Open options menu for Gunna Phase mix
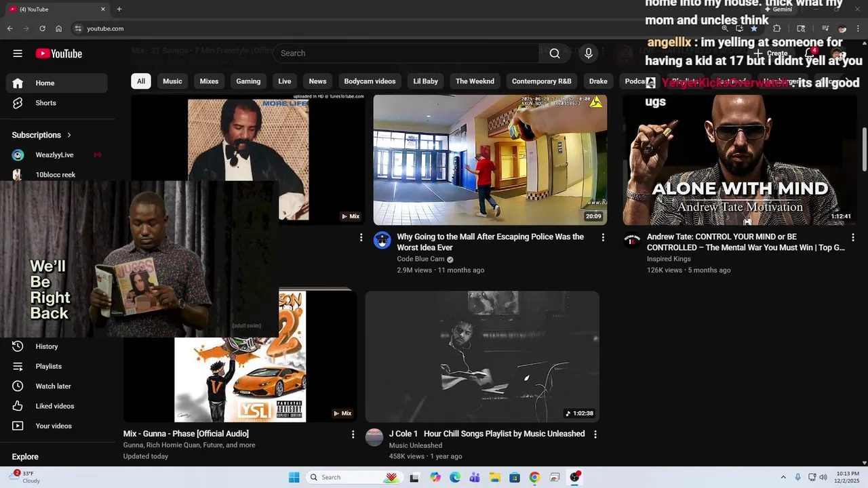Screen dimensions: 868x488 click(353, 434)
